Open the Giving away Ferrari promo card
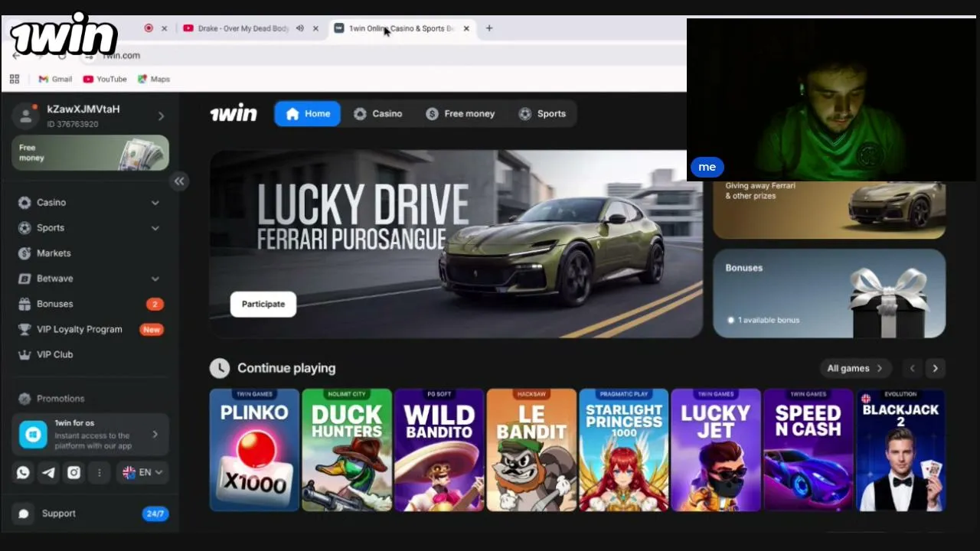Image resolution: width=980 pixels, height=551 pixels. (x=829, y=209)
